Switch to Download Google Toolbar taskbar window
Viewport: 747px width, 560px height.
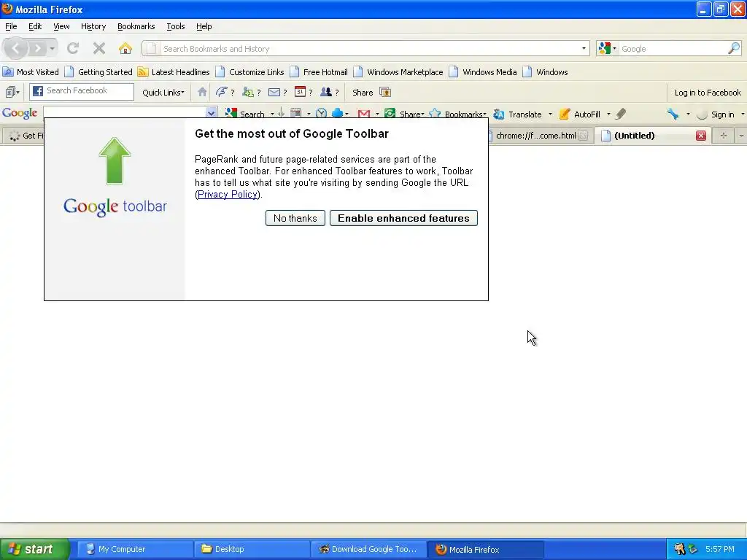pyautogui.click(x=368, y=549)
